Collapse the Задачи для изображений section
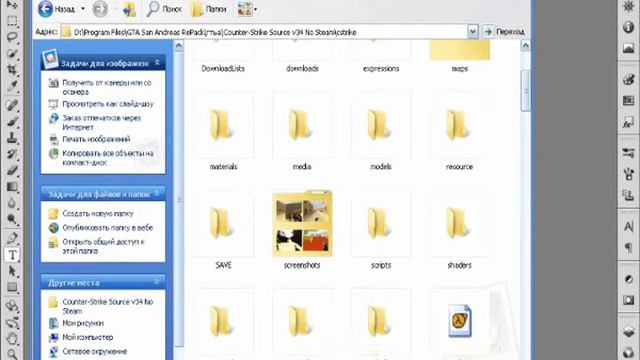This screenshot has height=360, width=640. 157,63
